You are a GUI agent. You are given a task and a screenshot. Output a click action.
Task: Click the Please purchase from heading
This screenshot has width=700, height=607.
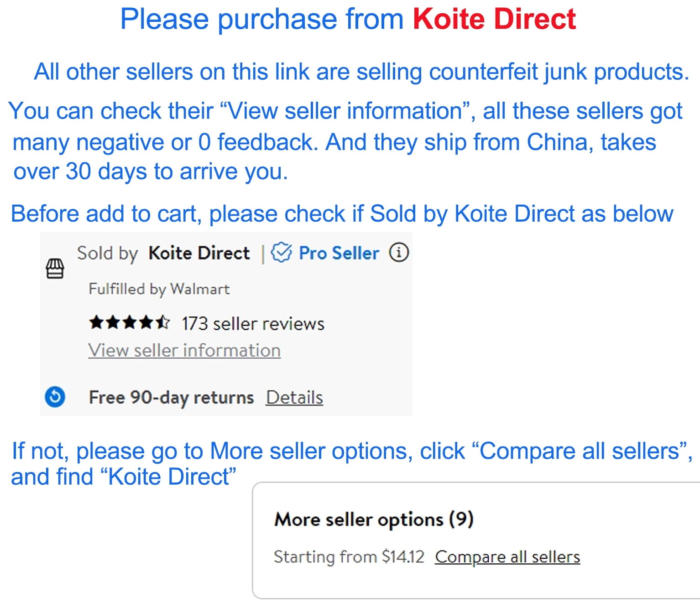click(x=262, y=20)
